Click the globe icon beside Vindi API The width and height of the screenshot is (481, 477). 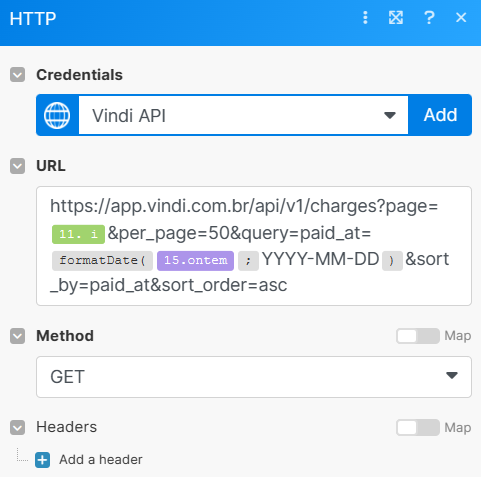coord(57,115)
